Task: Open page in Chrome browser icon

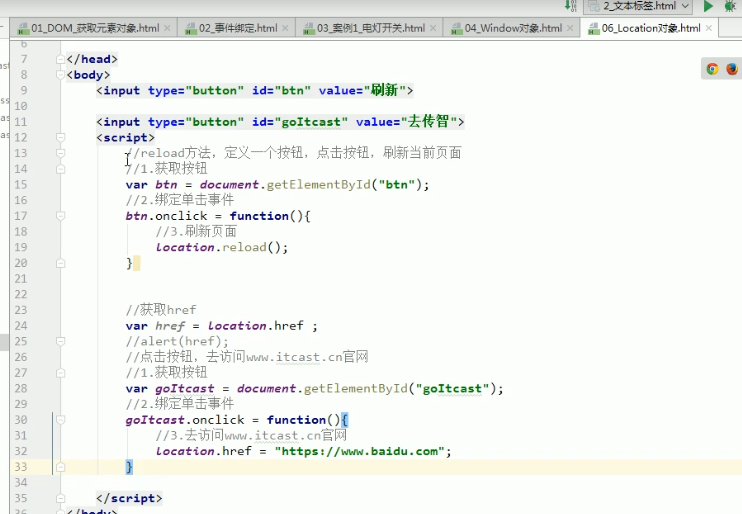Action: (x=712, y=69)
